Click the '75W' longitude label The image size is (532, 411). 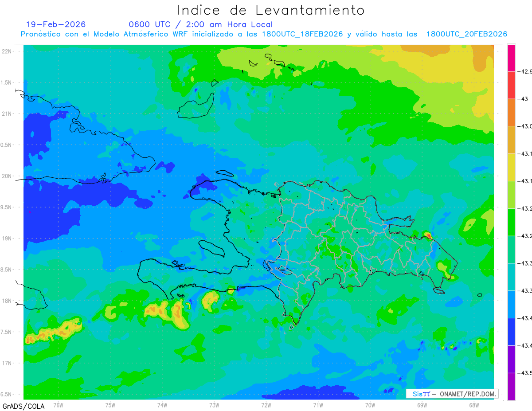tap(110, 405)
